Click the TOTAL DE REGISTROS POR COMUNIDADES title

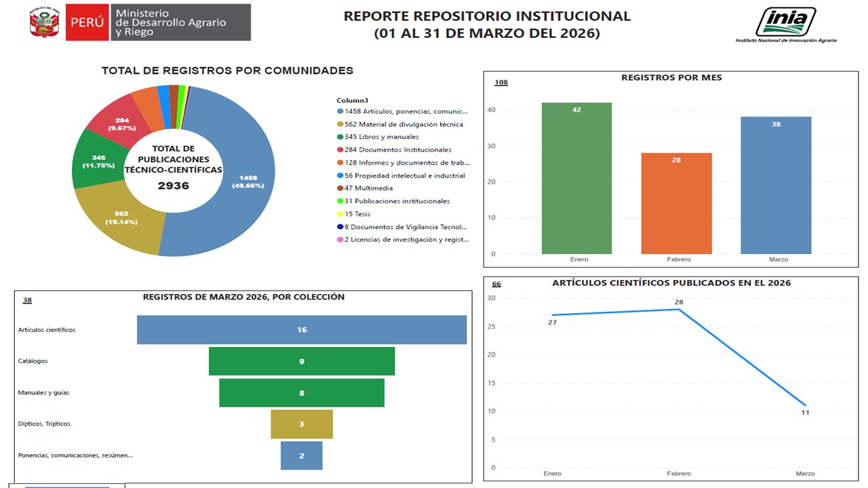click(x=227, y=70)
